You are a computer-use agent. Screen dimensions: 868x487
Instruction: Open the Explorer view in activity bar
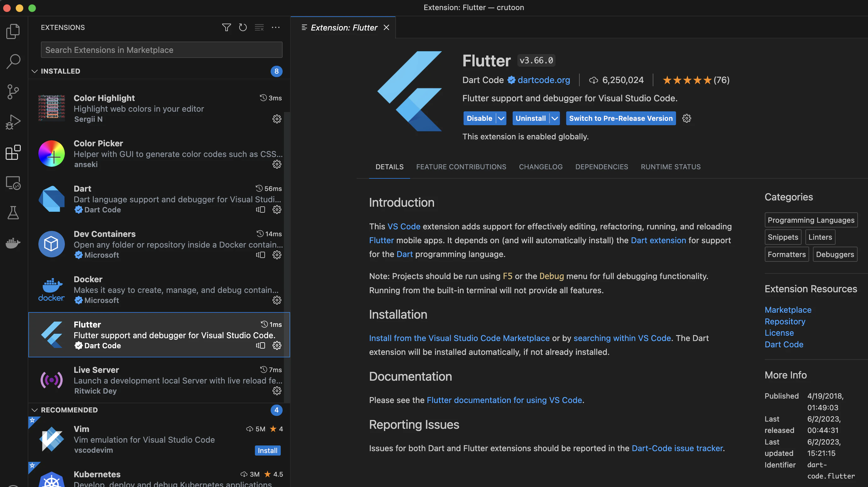(13, 31)
